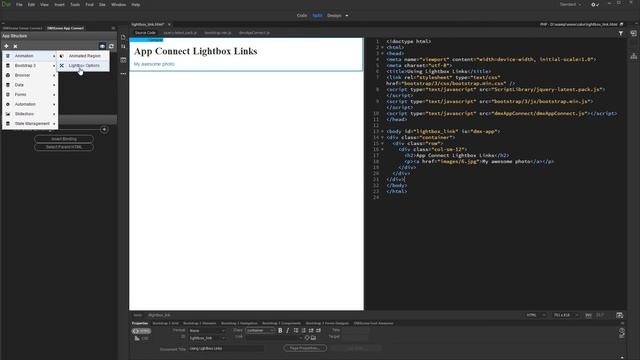This screenshot has width=640, height=360.
Task: Open the Data category
Action: (30, 85)
